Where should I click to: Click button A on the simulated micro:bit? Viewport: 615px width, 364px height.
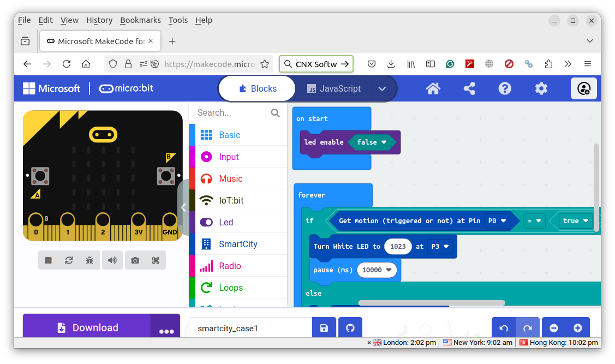point(40,176)
